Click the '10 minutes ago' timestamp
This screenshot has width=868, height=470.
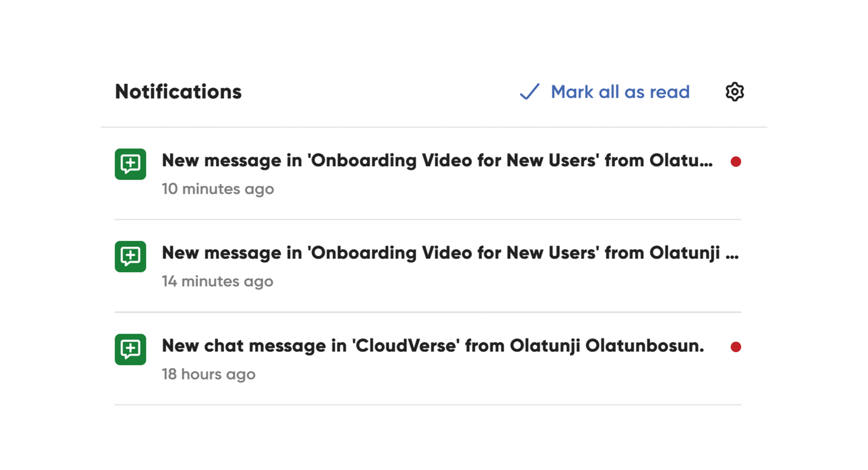coord(218,189)
